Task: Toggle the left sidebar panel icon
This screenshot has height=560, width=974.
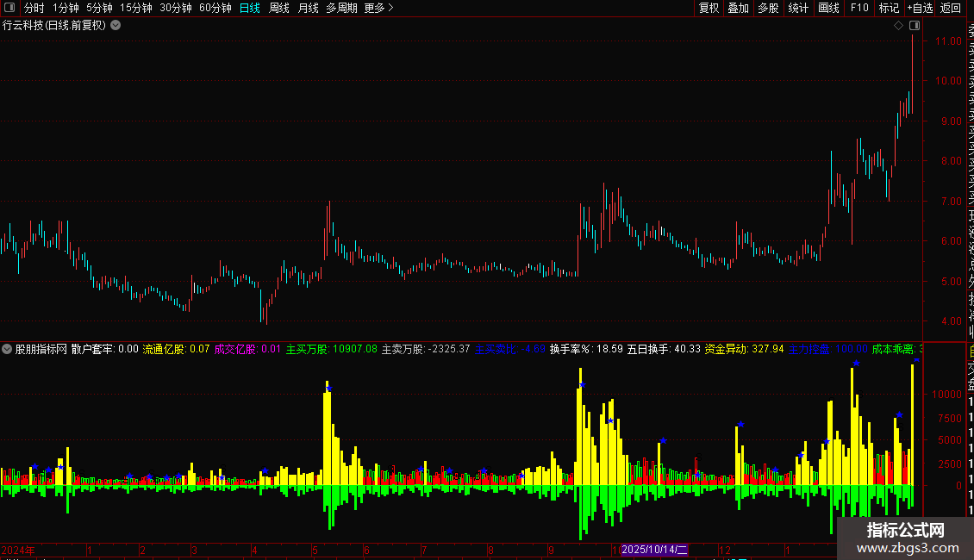Action: coord(10,8)
